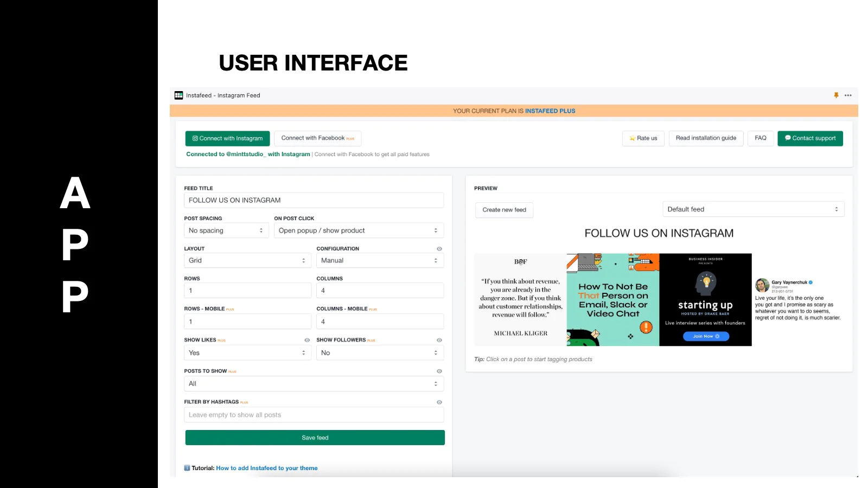Click the Connect with Facebook to get paid features text
The height and width of the screenshot is (488, 868).
(x=372, y=155)
